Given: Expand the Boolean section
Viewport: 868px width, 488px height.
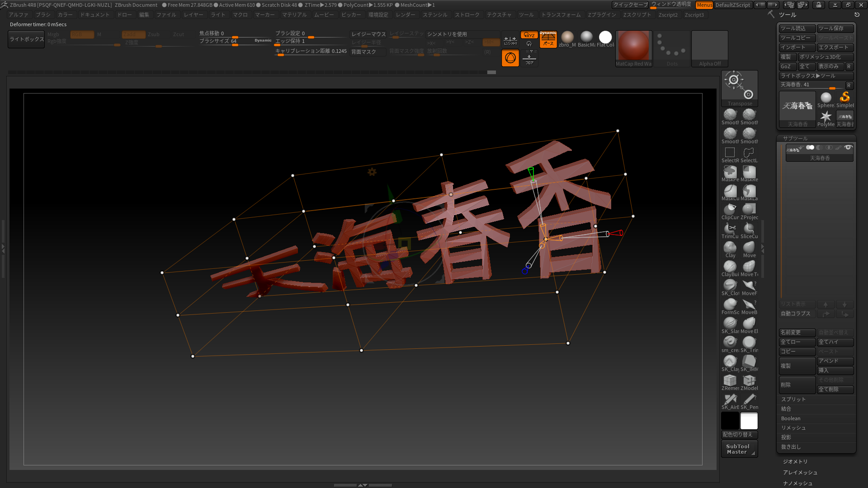Looking at the screenshot, I should (x=791, y=418).
